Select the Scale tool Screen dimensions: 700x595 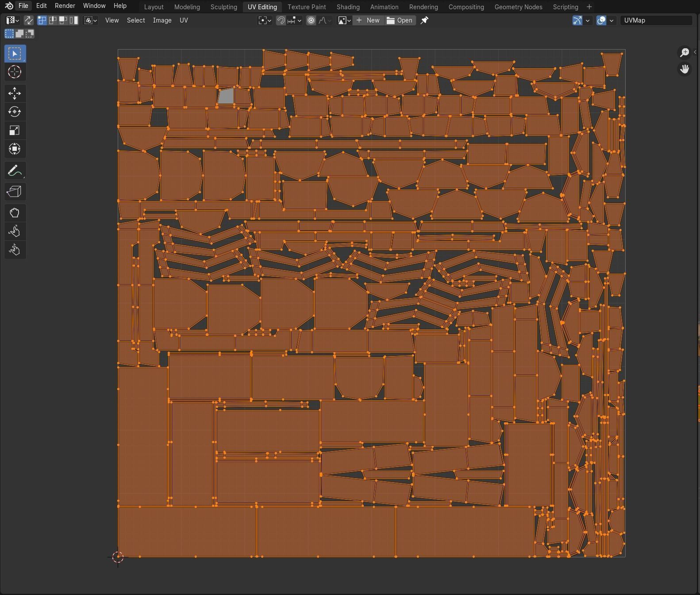click(x=15, y=130)
